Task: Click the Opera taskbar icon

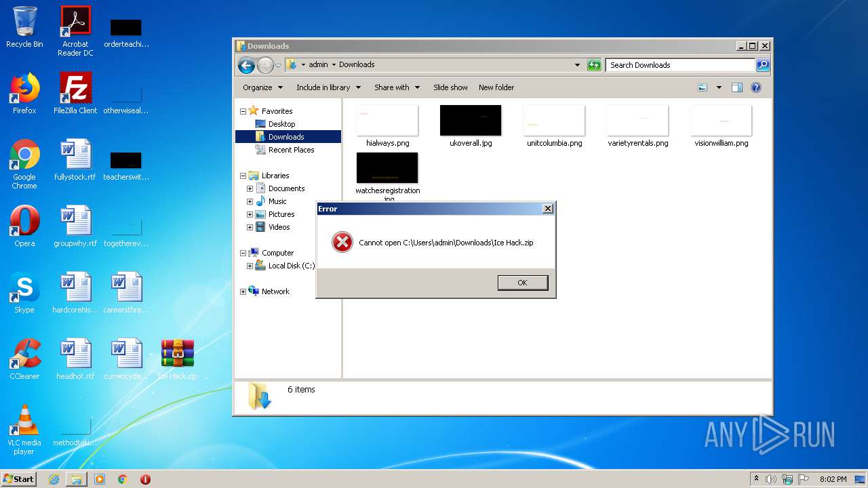Action: [145, 479]
